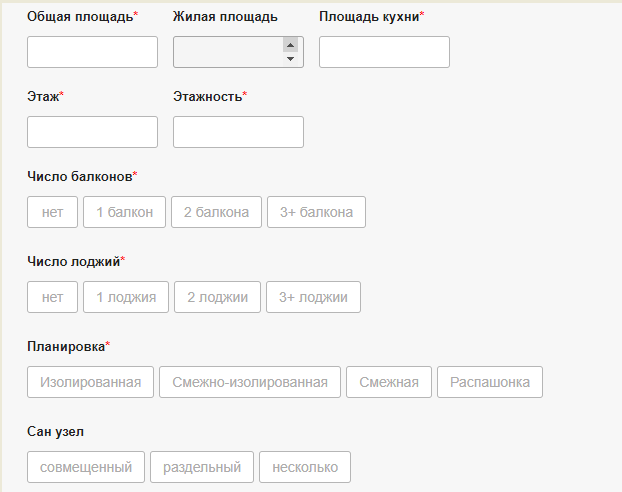Select 'нет' for Число лоджий
Screen dimensions: 622x492
(53, 297)
